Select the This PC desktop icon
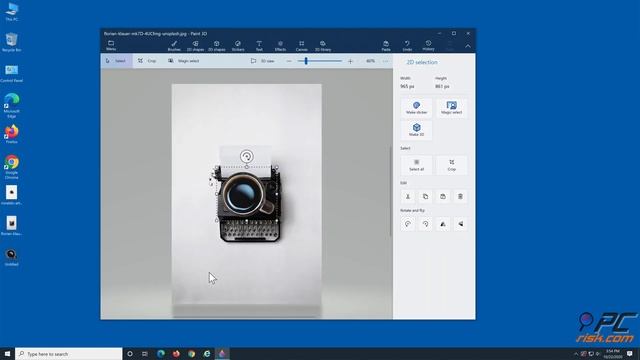Screen dimensions: 640x360 tap(11, 11)
